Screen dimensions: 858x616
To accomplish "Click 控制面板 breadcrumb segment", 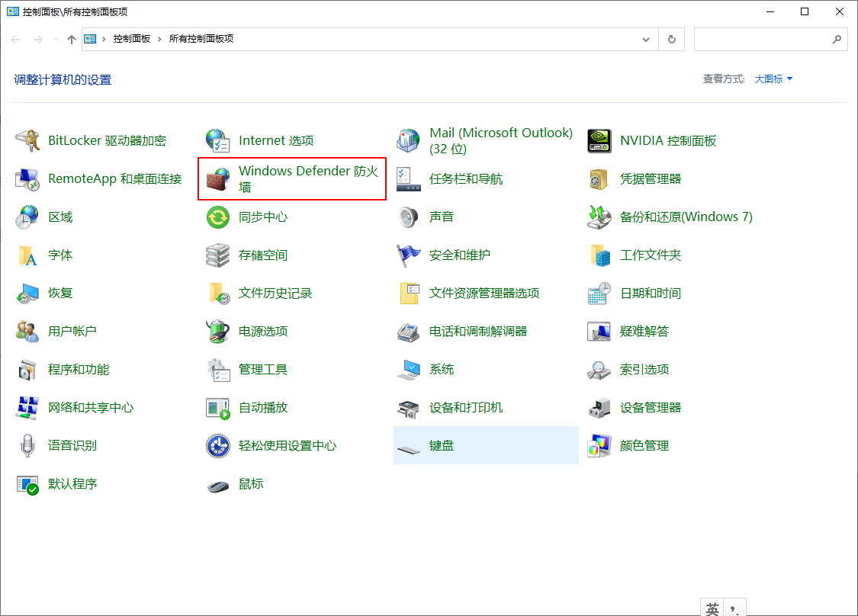I will (x=131, y=39).
